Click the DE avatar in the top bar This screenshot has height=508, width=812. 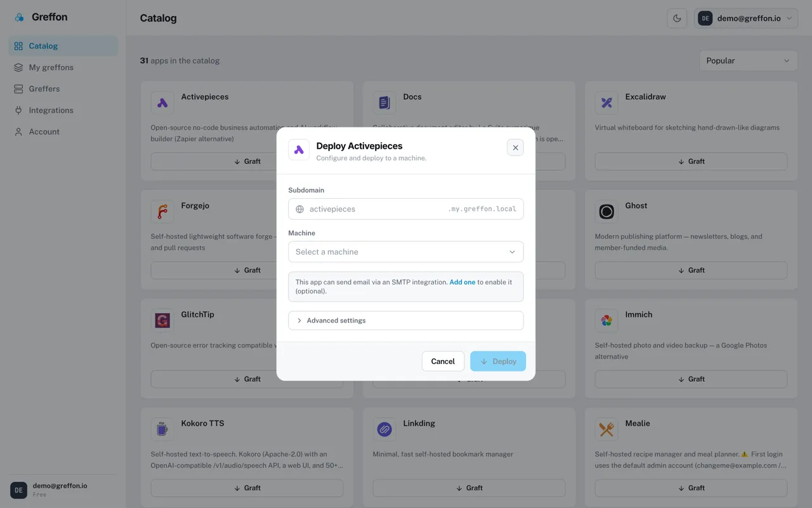(x=705, y=18)
